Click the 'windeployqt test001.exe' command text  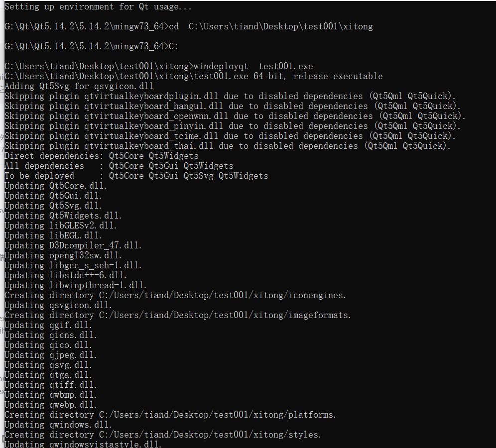(x=253, y=66)
